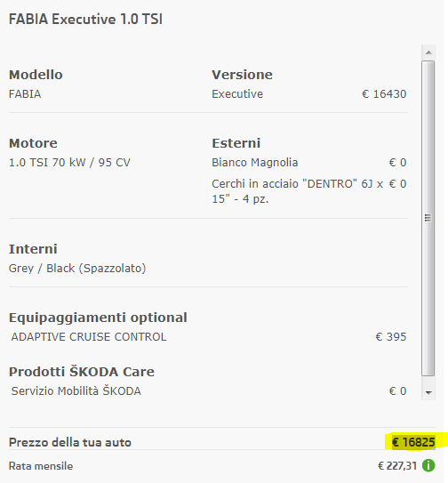Image resolution: width=448 pixels, height=483 pixels.
Task: Click the green info icon beside Rata mensile
Action: 428,465
